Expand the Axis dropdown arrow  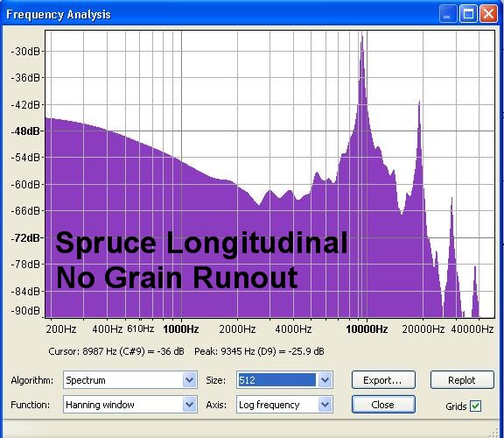(x=325, y=404)
